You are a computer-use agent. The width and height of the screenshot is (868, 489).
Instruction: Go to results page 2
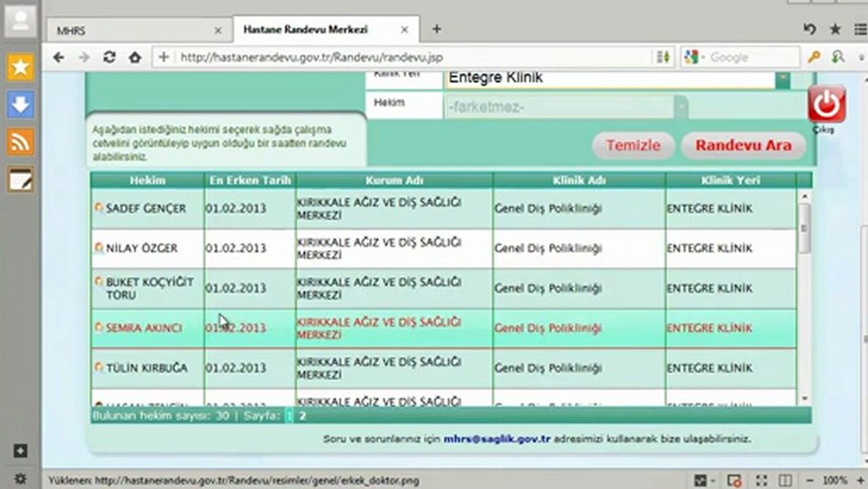(303, 416)
